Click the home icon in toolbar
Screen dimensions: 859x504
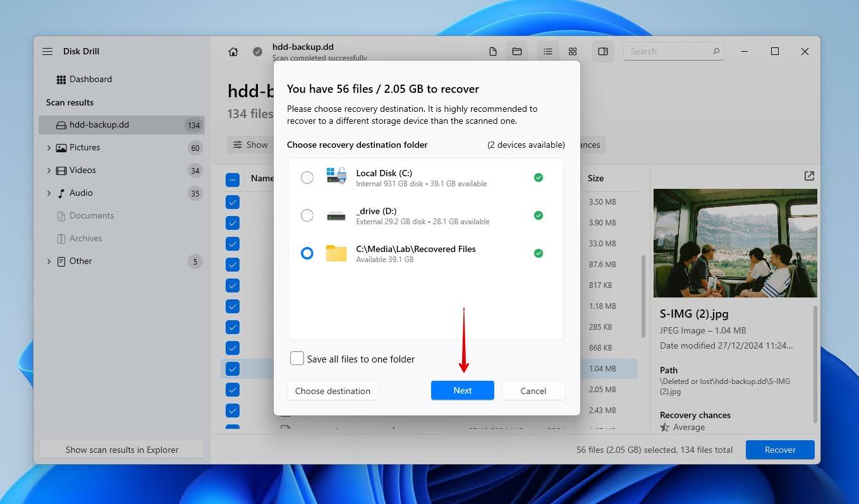coord(233,52)
